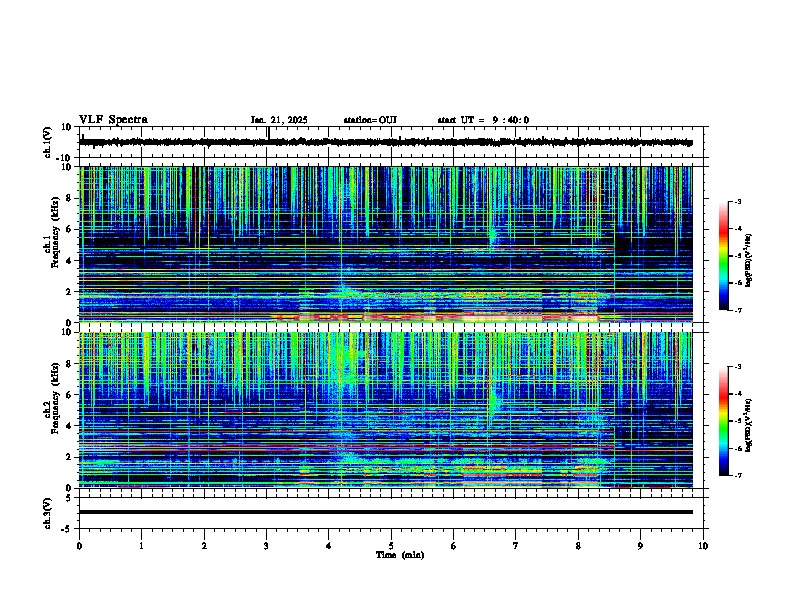This screenshot has height=612, width=792.
Task: Click the "4" tick on the time axis
Action: pos(329,546)
